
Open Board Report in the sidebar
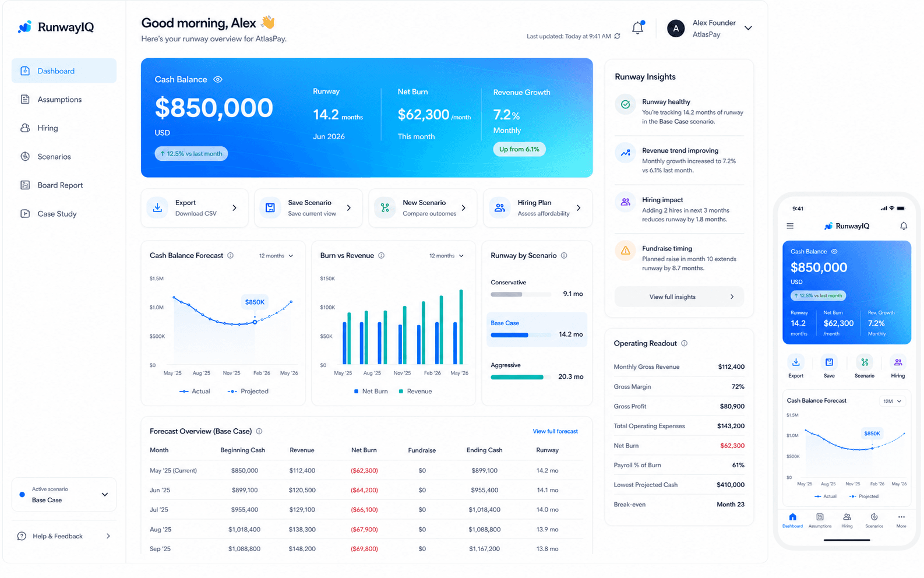(x=64, y=185)
